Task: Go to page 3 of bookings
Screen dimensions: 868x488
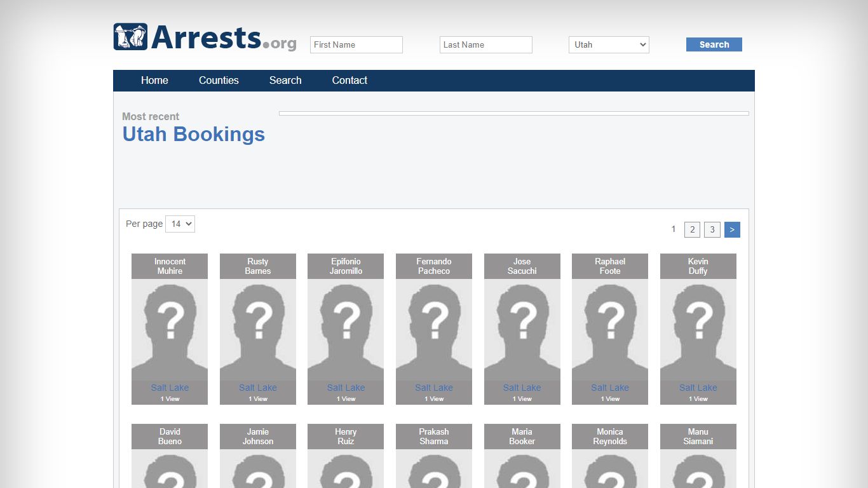Action: (712, 229)
